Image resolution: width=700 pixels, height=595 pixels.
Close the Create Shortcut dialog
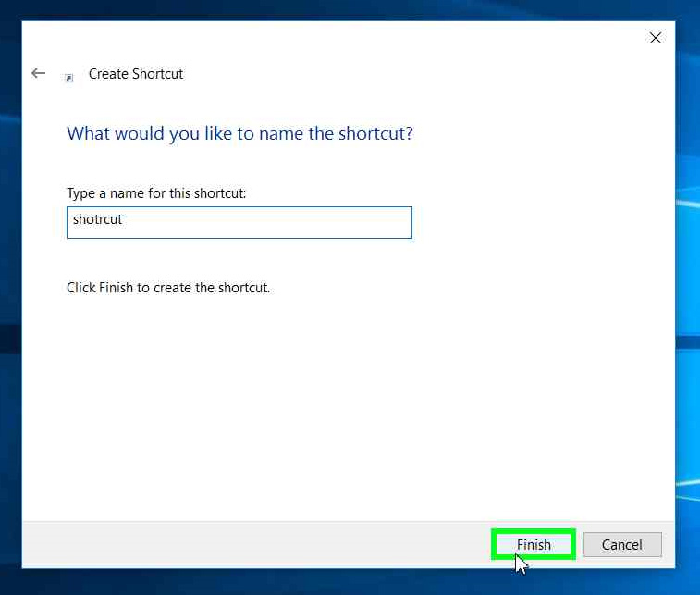point(656,38)
